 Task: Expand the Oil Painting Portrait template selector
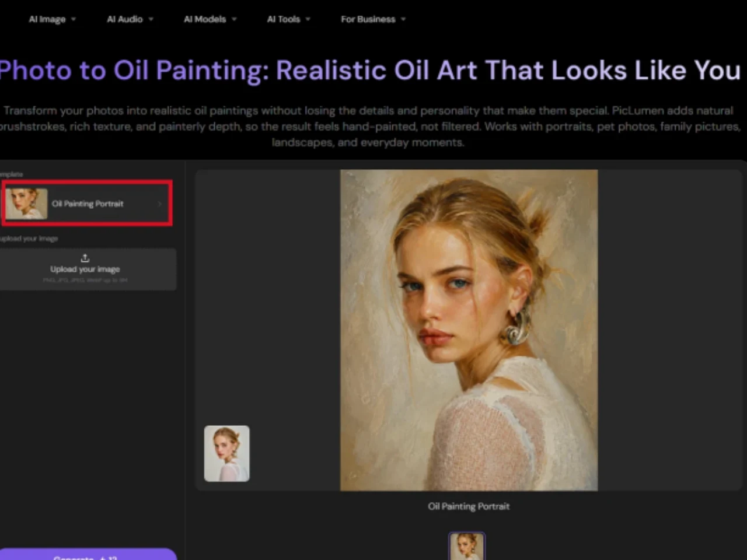(86, 204)
